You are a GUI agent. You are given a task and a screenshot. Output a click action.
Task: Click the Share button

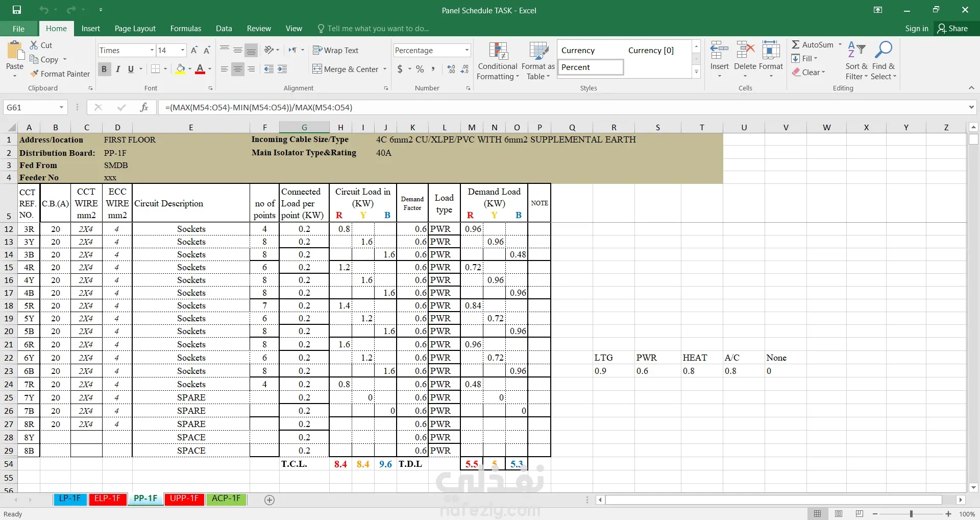click(952, 29)
